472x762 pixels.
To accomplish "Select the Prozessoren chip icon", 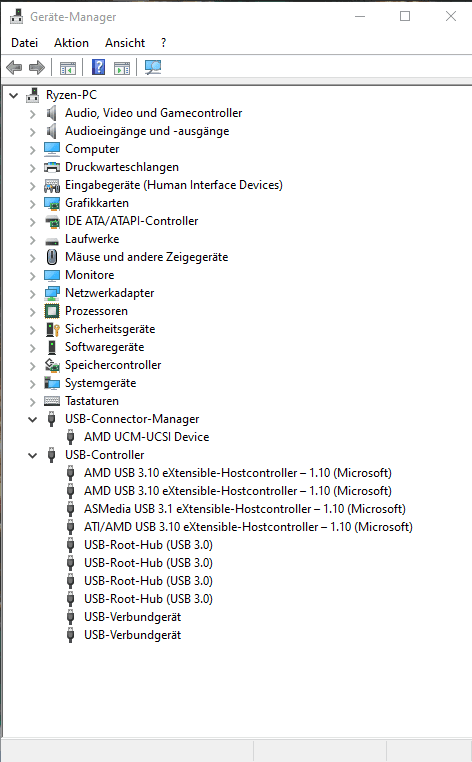I will tap(52, 311).
